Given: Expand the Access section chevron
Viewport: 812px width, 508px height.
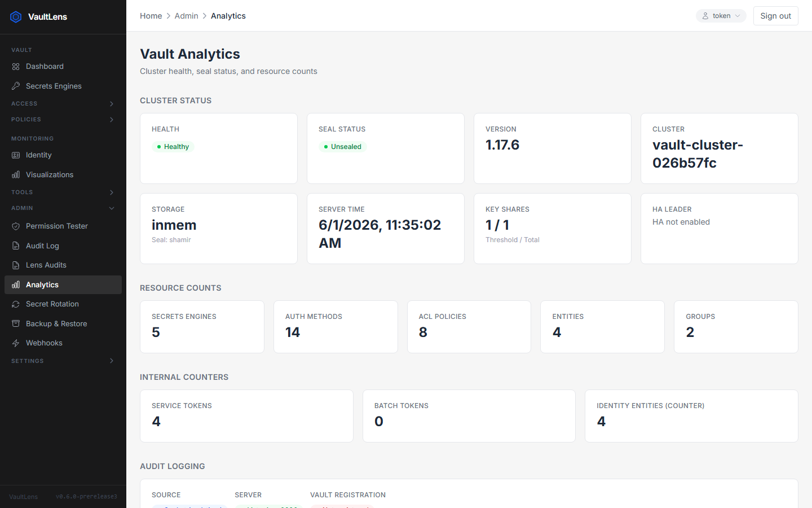Looking at the screenshot, I should 112,104.
